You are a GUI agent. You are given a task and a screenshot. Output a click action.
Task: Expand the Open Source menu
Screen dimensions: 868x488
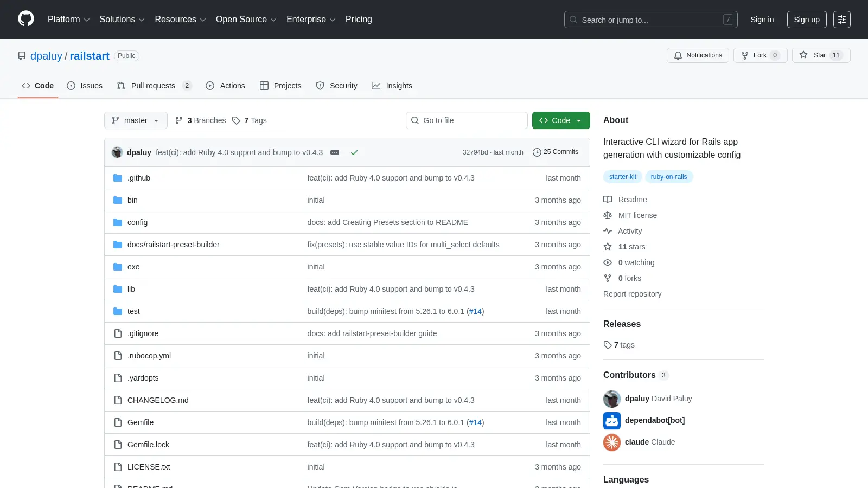246,20
